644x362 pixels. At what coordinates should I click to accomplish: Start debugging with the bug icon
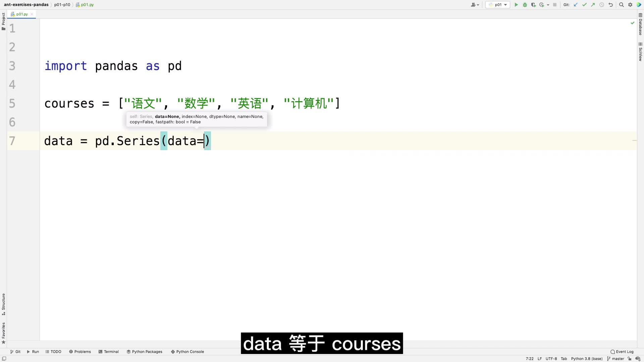(525, 5)
